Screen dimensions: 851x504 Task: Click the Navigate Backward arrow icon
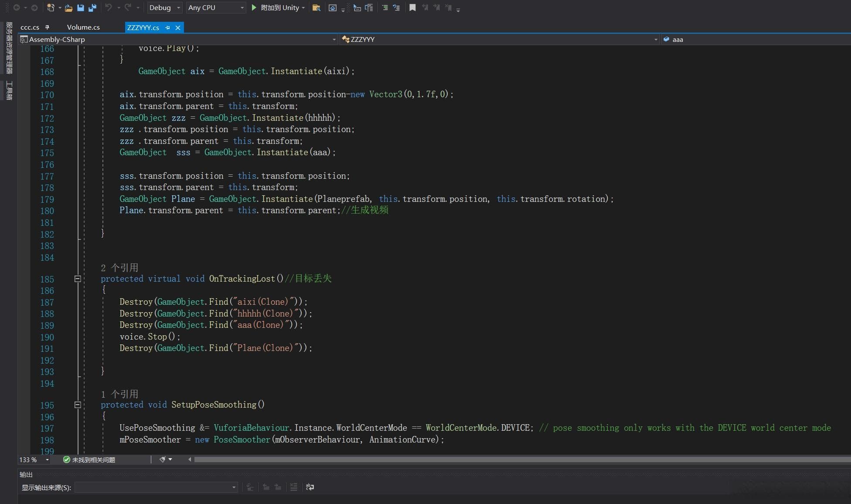tap(16, 7)
